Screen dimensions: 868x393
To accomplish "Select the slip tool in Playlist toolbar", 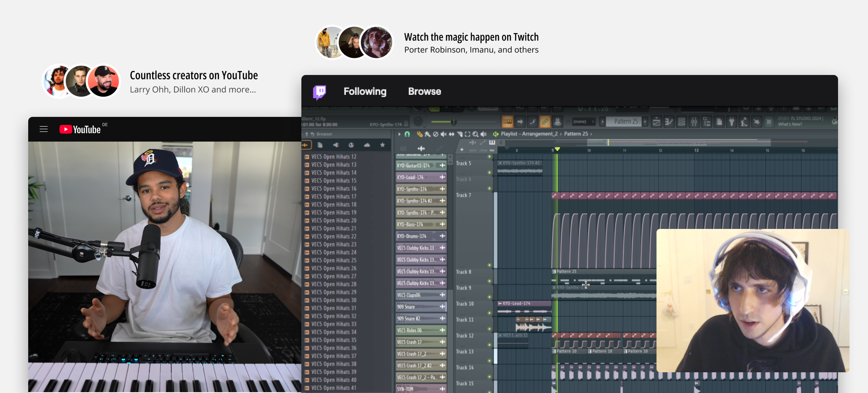I will [451, 134].
